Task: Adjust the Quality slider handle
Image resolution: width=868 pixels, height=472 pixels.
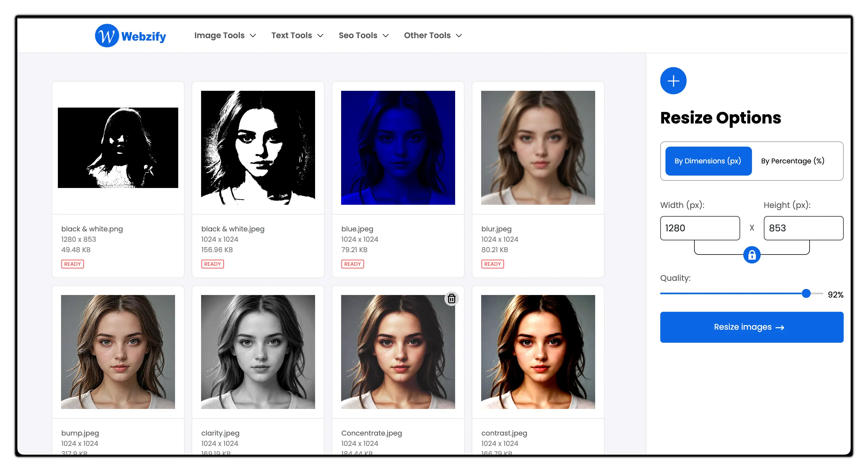Action: tap(806, 294)
